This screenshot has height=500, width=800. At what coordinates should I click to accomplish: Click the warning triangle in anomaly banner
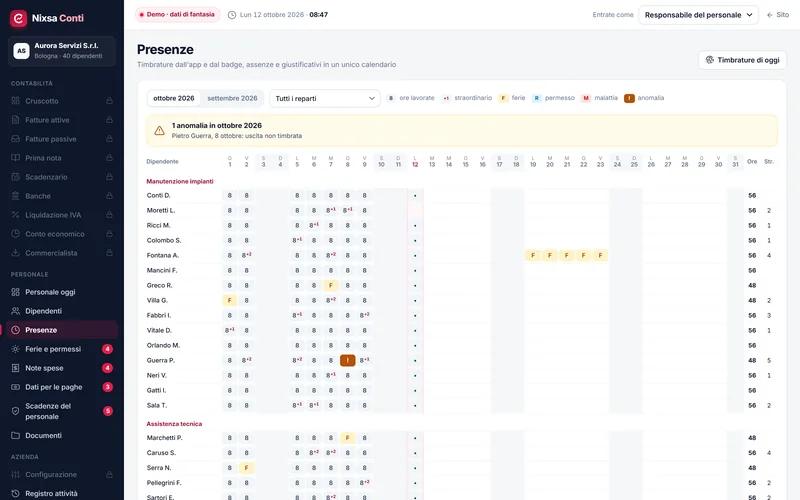[159, 131]
